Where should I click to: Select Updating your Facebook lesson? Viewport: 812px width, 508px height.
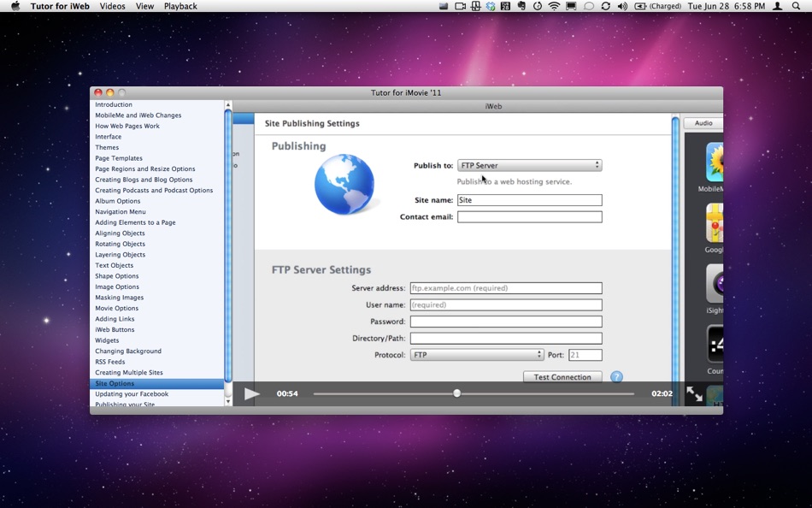click(132, 394)
